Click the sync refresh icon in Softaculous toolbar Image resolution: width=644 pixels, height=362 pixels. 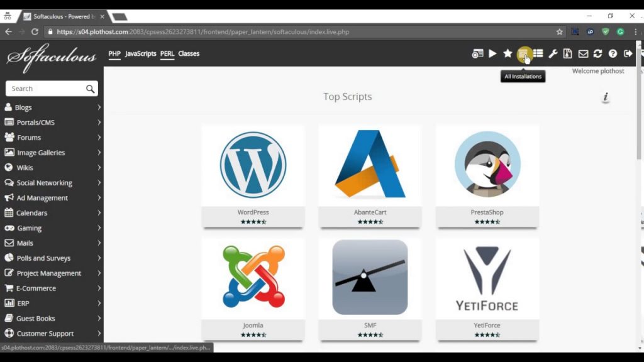pos(597,53)
